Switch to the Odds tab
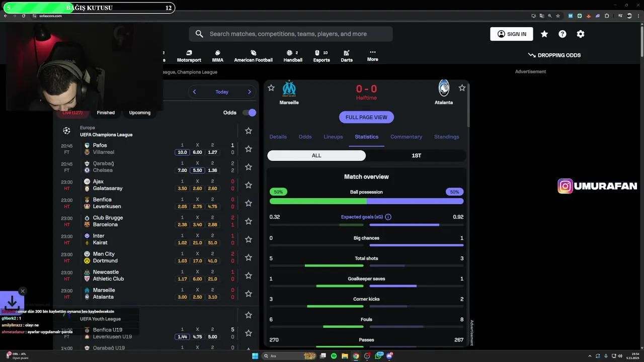The width and height of the screenshot is (644, 362). 305,137
